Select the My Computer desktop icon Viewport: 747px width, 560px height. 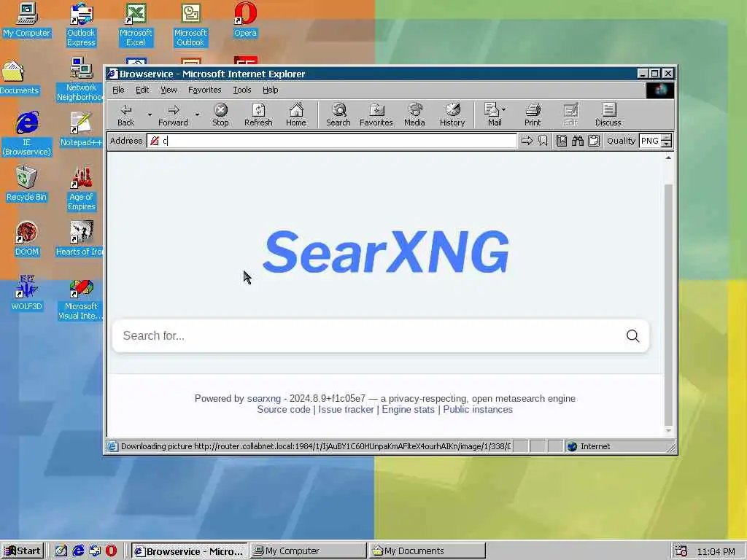point(27,20)
